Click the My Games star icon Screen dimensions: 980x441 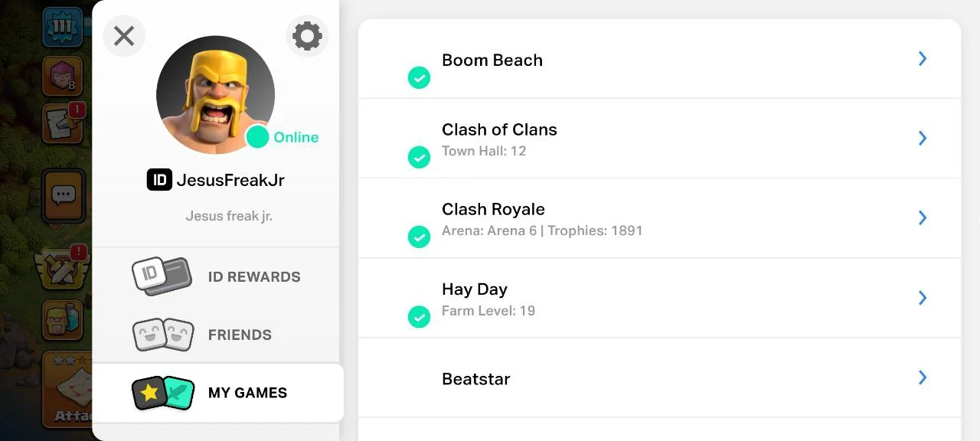pyautogui.click(x=150, y=393)
